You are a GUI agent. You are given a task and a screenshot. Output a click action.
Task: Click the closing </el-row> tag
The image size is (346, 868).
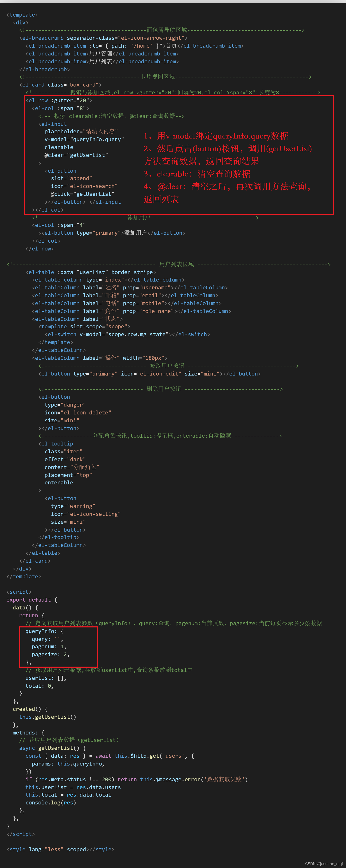pyautogui.click(x=40, y=249)
